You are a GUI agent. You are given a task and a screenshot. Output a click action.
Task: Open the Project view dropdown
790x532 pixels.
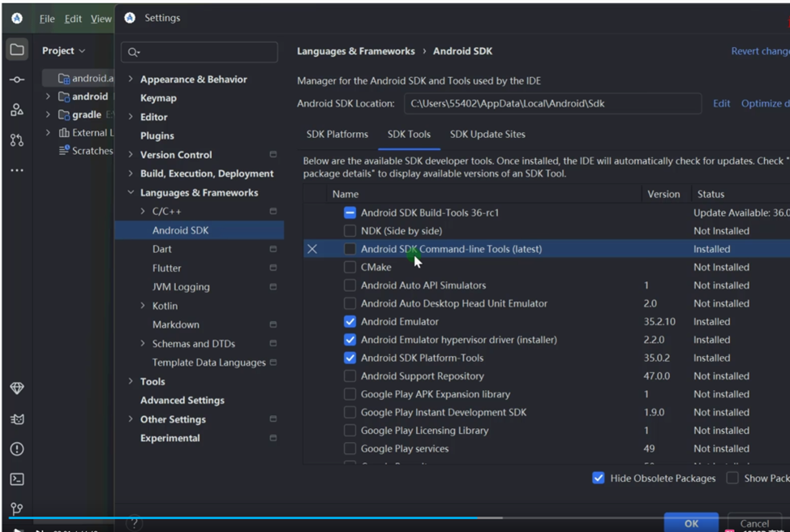[x=63, y=51]
